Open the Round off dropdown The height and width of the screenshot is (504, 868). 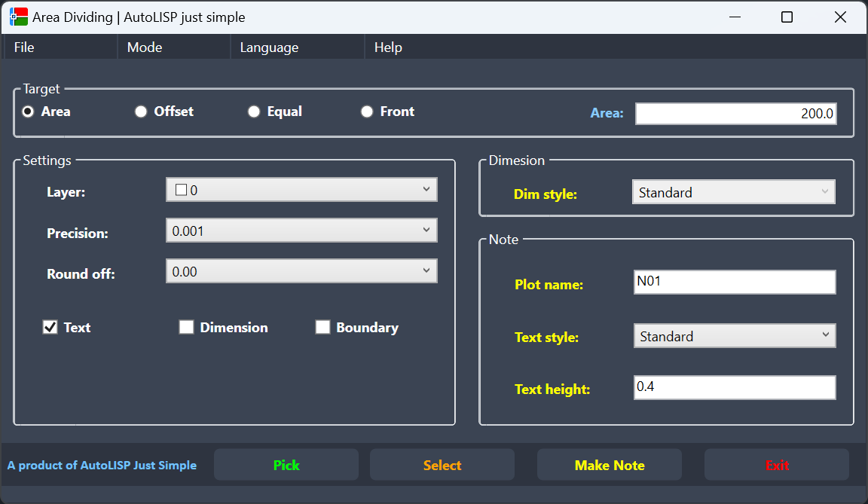(x=301, y=271)
